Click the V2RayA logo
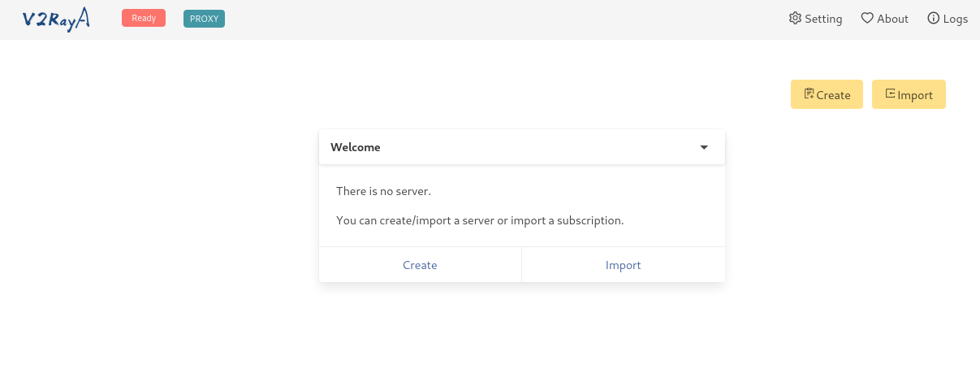Image resolution: width=980 pixels, height=378 pixels. pos(56,20)
